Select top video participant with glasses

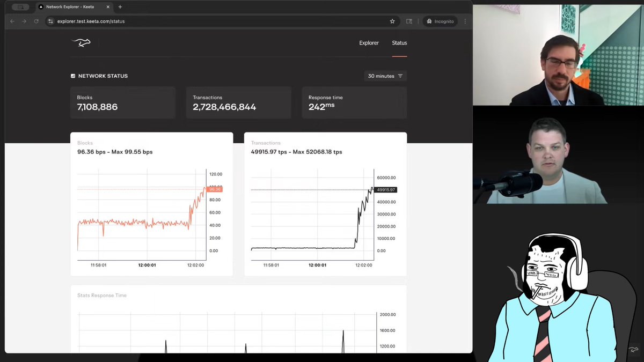tap(558, 55)
